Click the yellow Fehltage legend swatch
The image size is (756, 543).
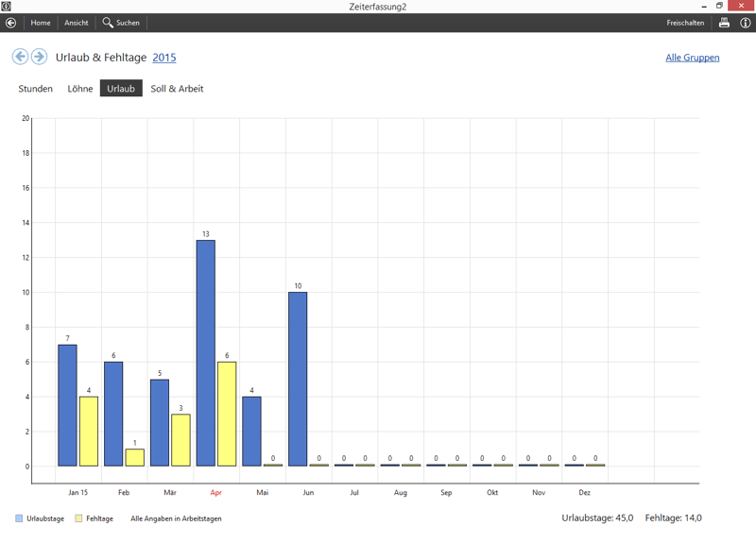coord(79,518)
